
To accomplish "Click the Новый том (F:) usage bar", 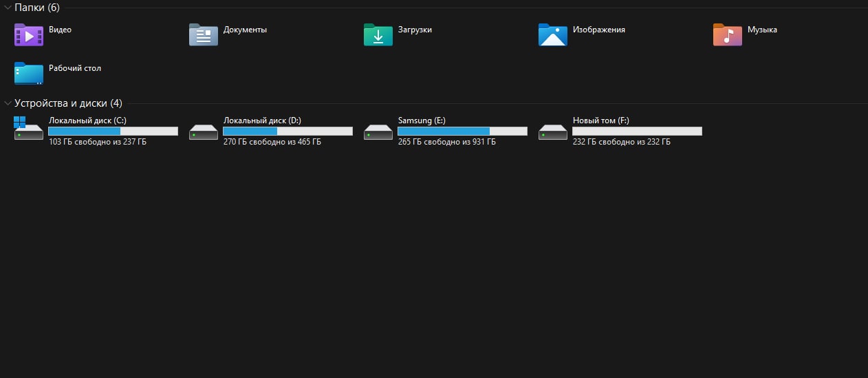I will pos(638,131).
